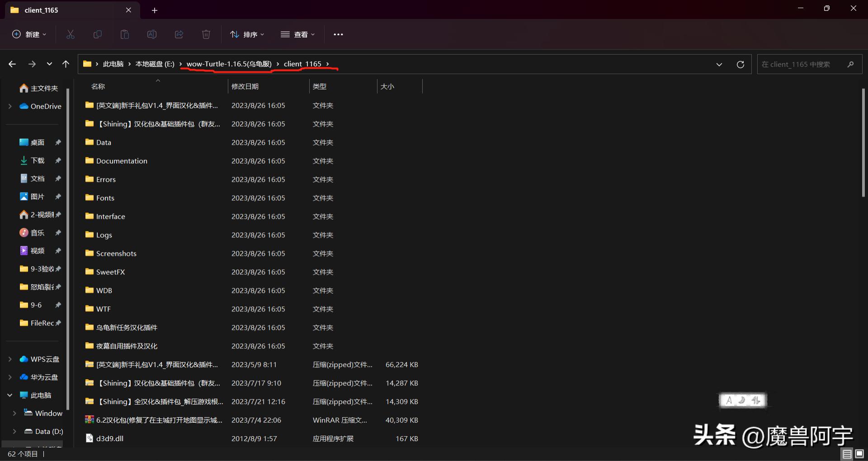
Task: Go up one directory level
Action: [x=66, y=64]
